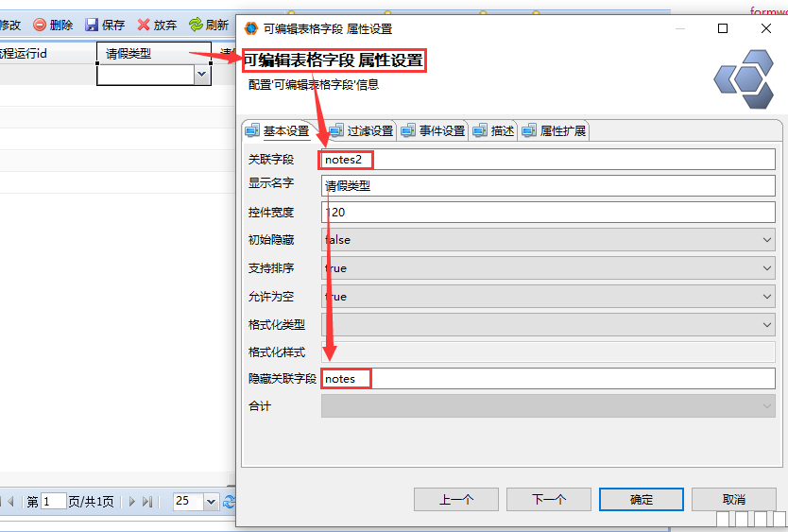The height and width of the screenshot is (532, 788).
Task: Expand the 支持排序 dropdown
Action: coord(766,268)
